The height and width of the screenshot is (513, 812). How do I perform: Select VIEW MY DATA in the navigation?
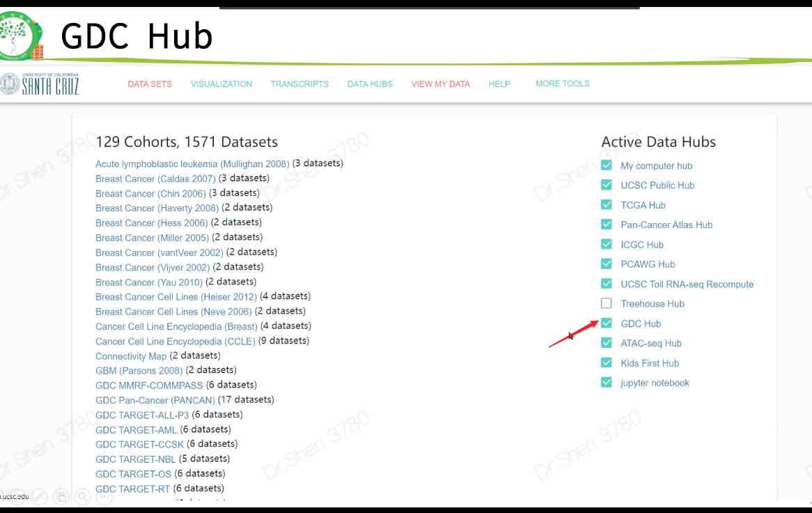coord(441,84)
